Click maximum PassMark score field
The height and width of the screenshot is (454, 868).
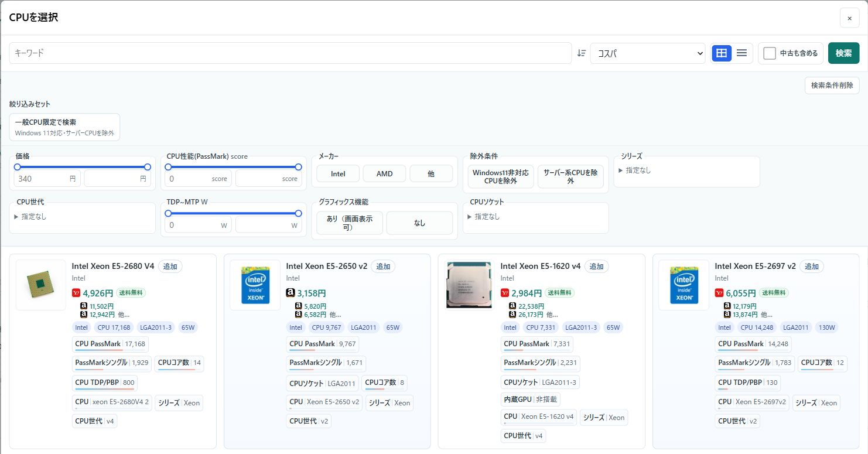click(268, 179)
